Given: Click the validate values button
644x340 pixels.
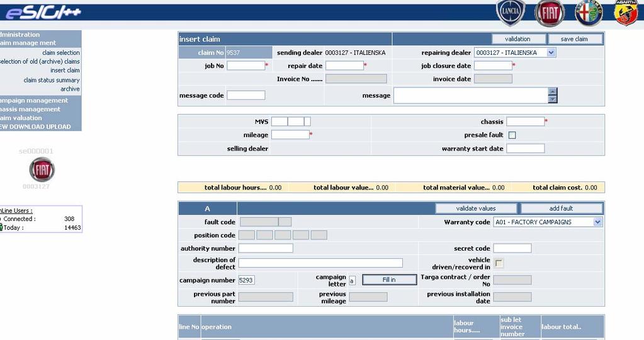Looking at the screenshot, I should click(x=476, y=208).
